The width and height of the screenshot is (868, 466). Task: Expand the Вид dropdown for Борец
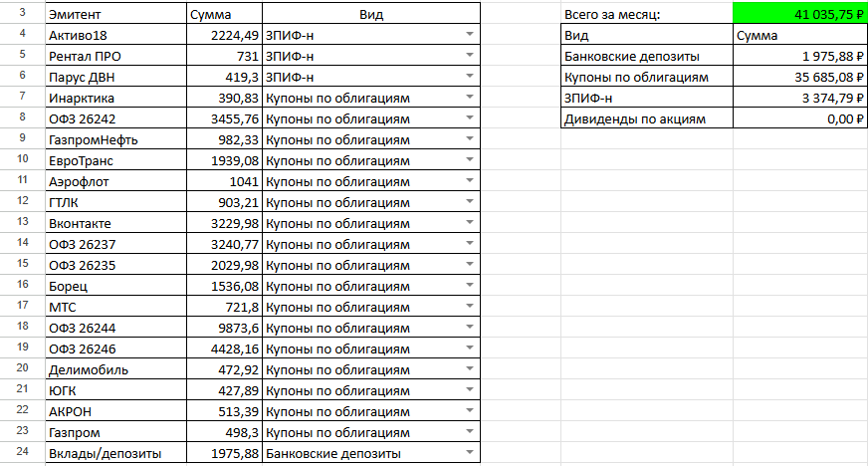[470, 285]
